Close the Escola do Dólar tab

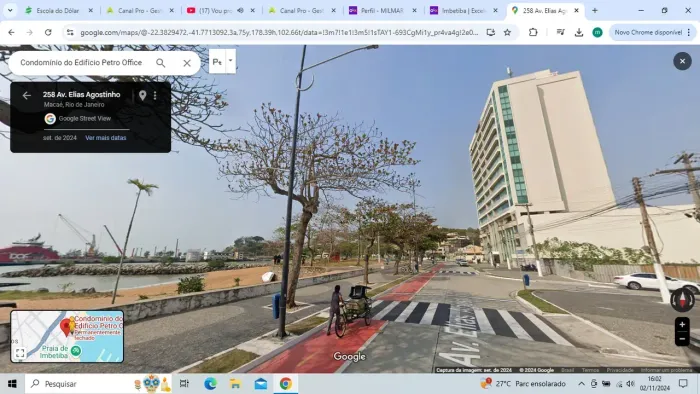[91, 10]
